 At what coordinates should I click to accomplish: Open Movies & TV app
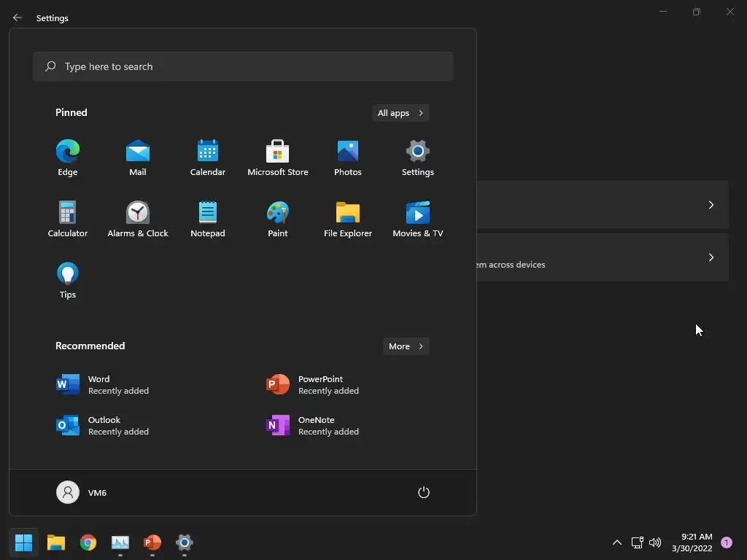coord(418,219)
